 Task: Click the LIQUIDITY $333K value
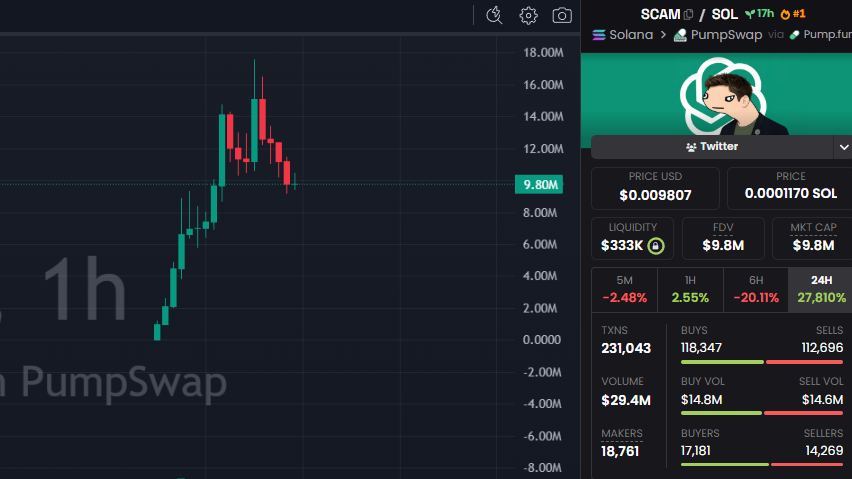pyautogui.click(x=622, y=245)
